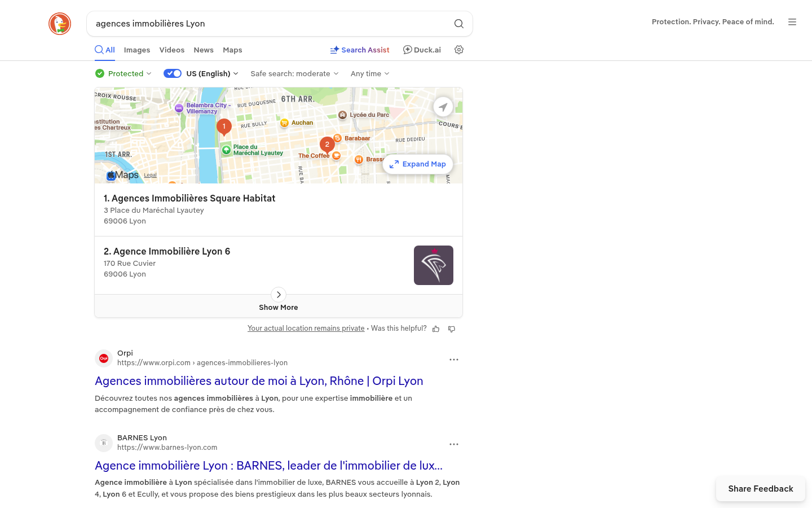
Task: Click Expand Map button
Action: pos(418,164)
